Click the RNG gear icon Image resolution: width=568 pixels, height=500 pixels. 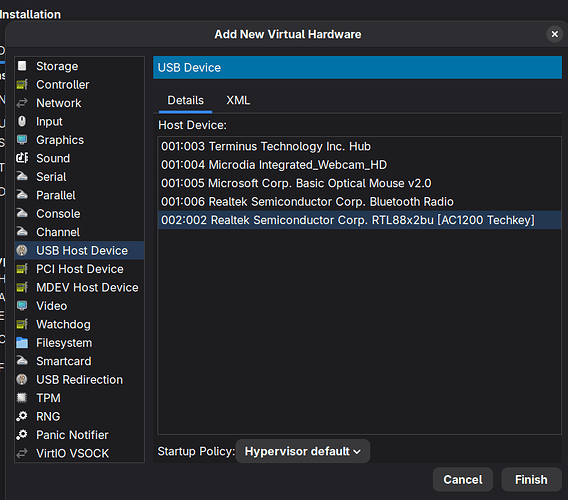click(x=22, y=416)
